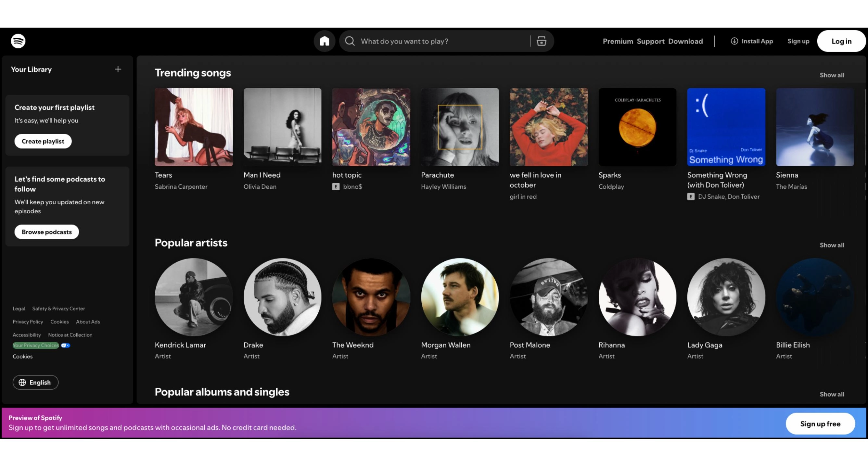Open the Tears album cover

tap(193, 127)
